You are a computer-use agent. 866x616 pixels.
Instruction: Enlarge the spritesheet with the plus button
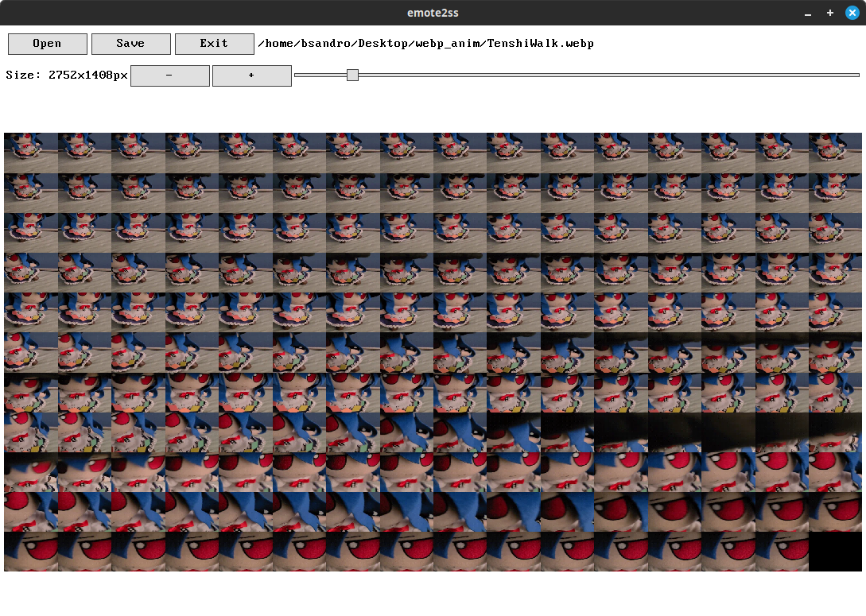point(251,76)
